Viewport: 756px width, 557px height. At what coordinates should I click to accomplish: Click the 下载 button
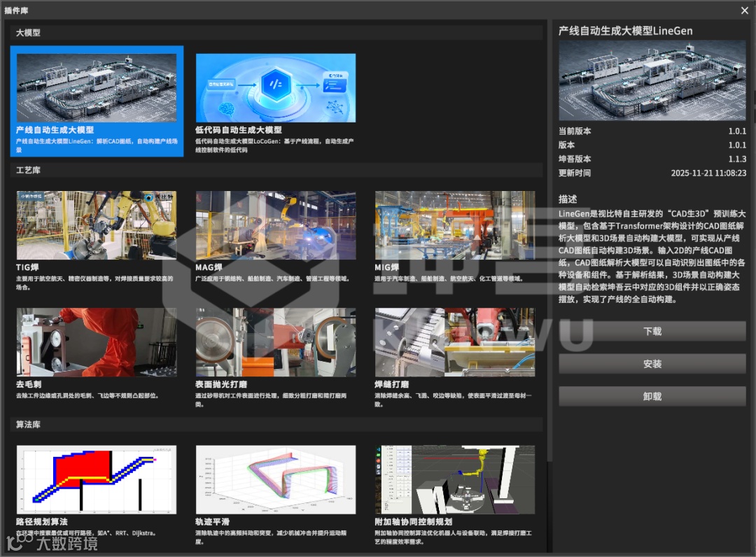click(x=652, y=331)
